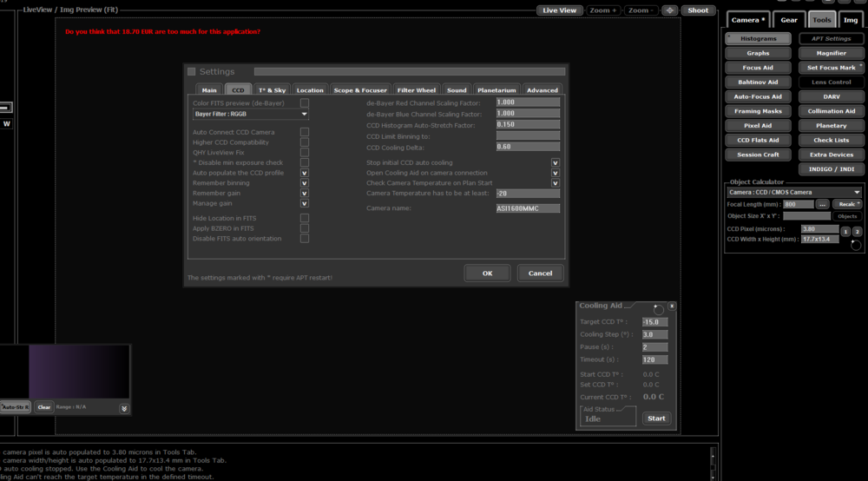Open INDIGO / INDI button
This screenshot has height=481, width=868.
tap(831, 169)
